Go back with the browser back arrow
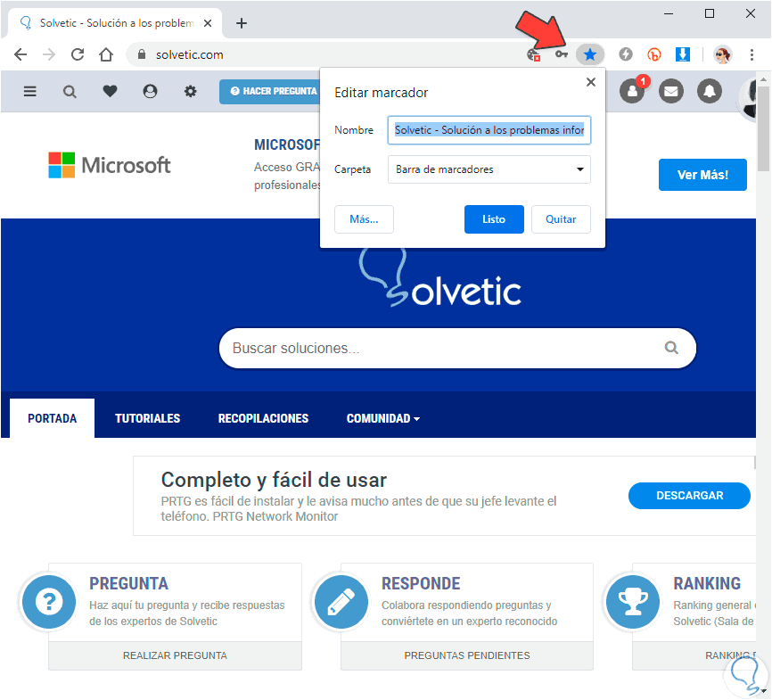772x700 pixels. tap(21, 54)
